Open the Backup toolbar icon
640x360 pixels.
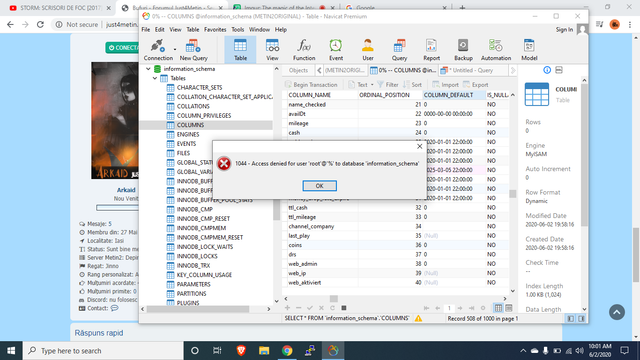pos(463,50)
